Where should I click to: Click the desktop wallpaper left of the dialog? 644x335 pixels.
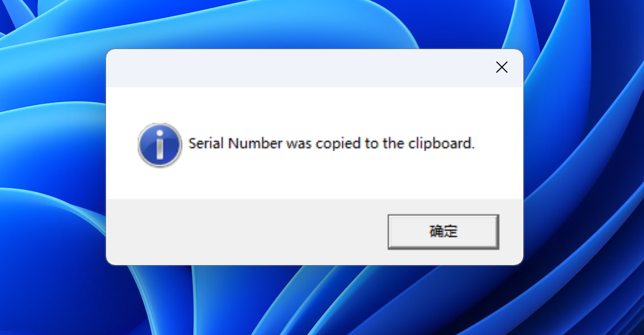(x=52, y=164)
